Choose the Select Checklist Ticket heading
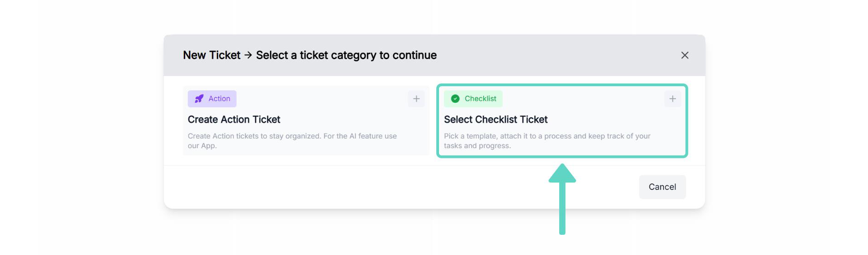 coord(495,120)
